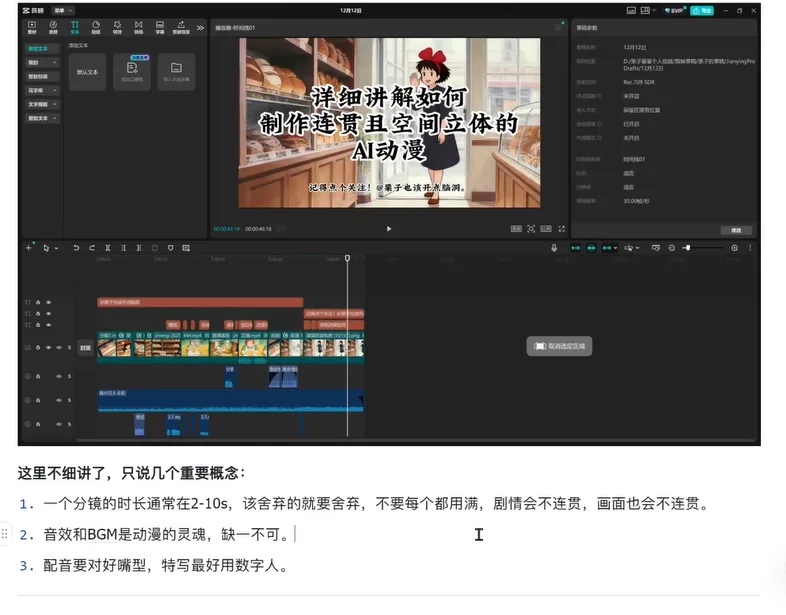The height and width of the screenshot is (615, 786).
Task: Open the tab with upload-arrow icon
Action: (181, 27)
